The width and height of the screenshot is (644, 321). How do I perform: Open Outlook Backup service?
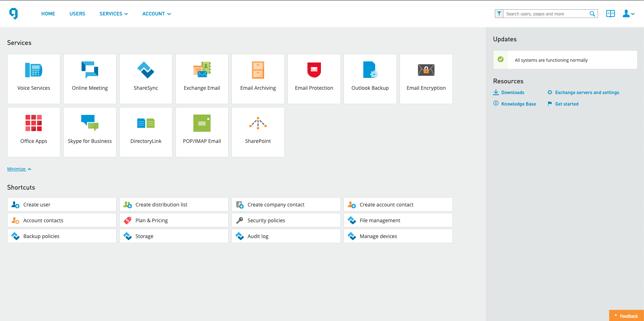point(370,79)
